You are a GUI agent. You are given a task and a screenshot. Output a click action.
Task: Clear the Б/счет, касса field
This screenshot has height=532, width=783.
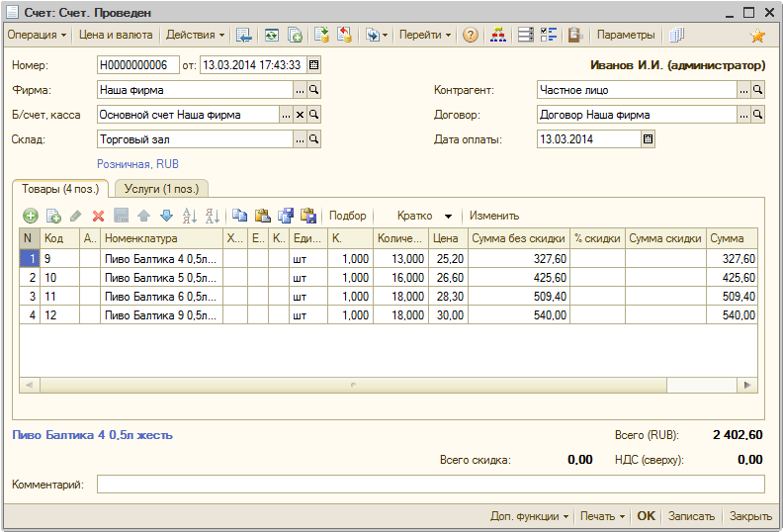click(x=300, y=115)
